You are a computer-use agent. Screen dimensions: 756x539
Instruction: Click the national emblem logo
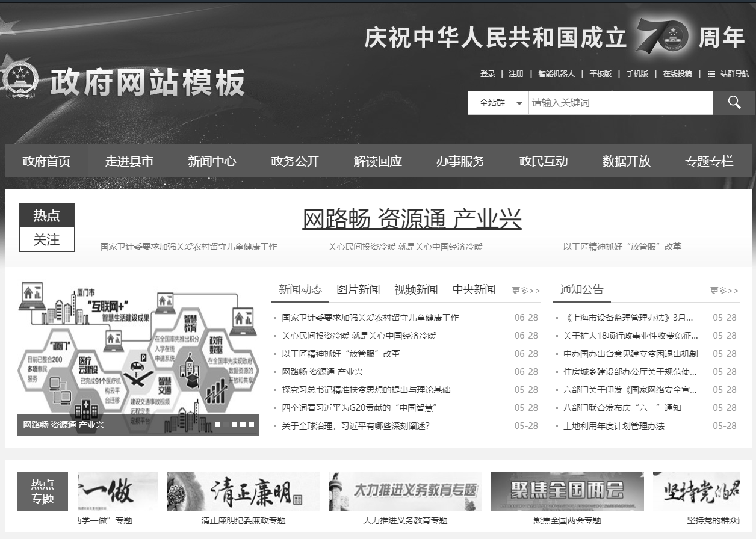point(20,78)
